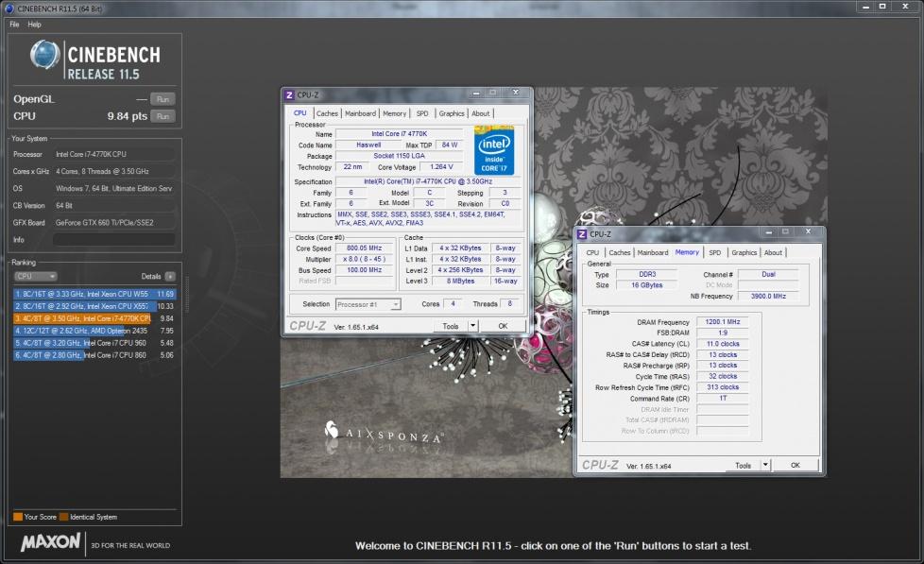Open SPD tab in processor CPU-Z window

(422, 113)
